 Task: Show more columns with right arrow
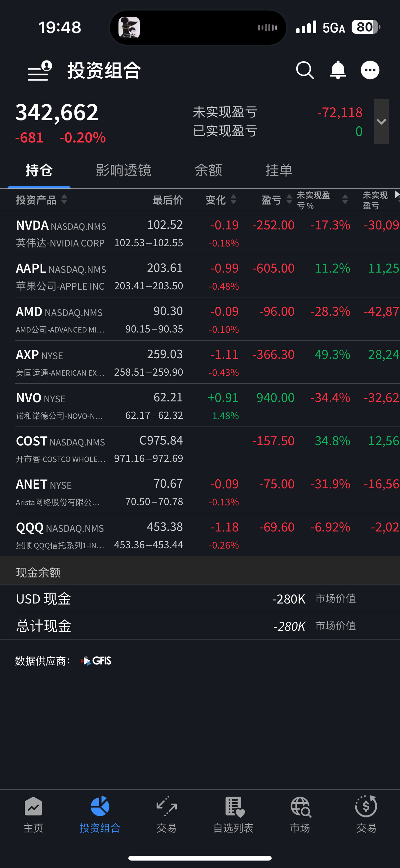tap(397, 194)
